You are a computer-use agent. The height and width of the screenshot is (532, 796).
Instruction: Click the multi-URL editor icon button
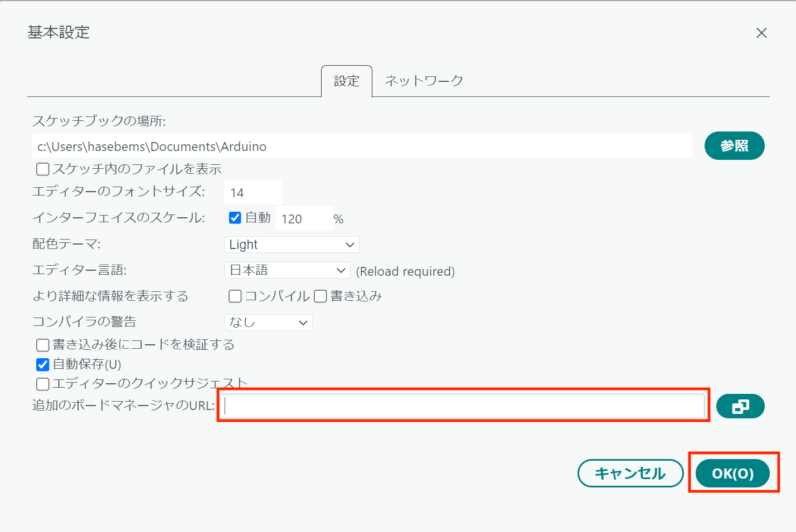tap(740, 406)
